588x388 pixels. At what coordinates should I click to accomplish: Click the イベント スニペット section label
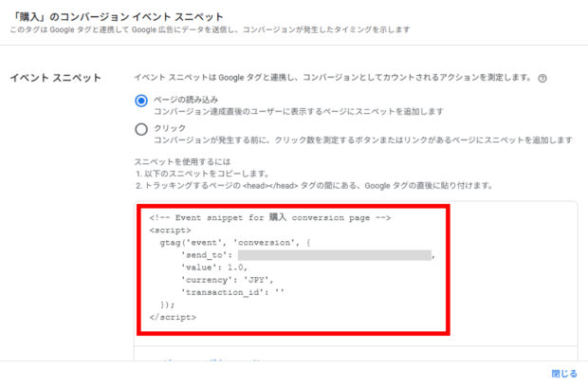[x=53, y=77]
